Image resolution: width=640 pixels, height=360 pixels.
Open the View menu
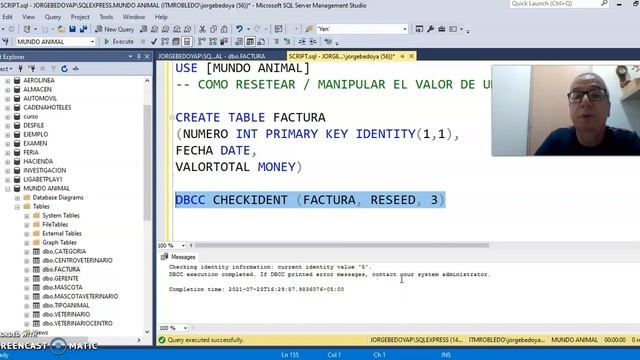pyautogui.click(x=28, y=17)
